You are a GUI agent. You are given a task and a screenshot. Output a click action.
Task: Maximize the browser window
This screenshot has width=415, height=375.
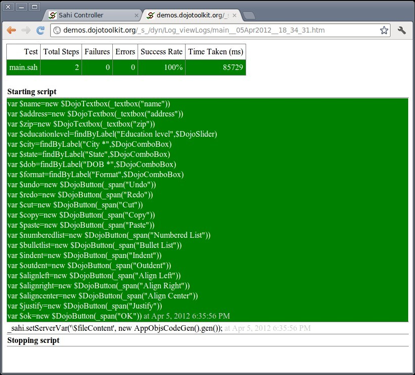[x=34, y=7]
